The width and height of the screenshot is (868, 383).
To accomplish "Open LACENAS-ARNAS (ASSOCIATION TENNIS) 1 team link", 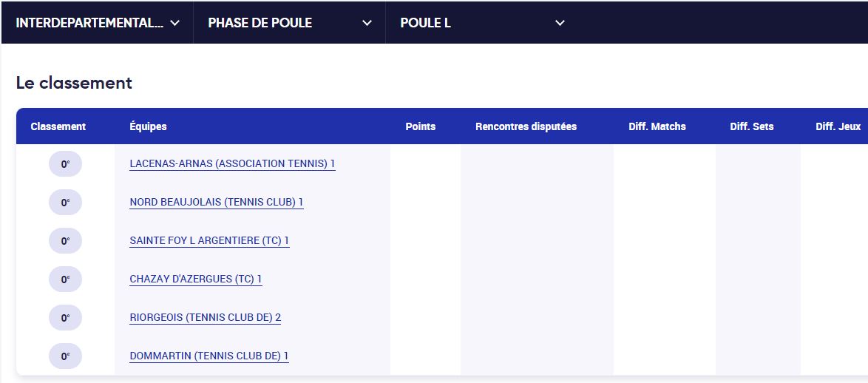I will [232, 164].
